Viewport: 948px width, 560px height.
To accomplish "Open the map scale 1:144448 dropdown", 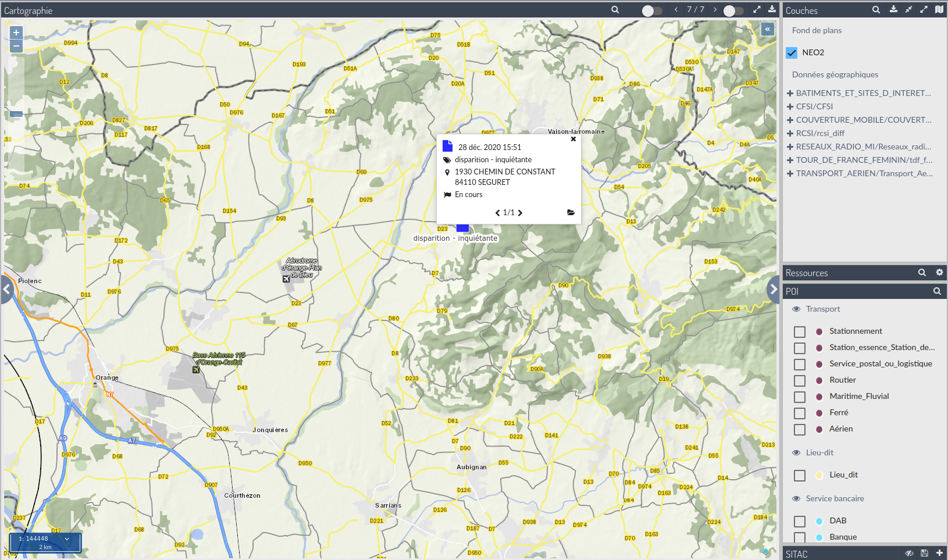I will (45, 538).
